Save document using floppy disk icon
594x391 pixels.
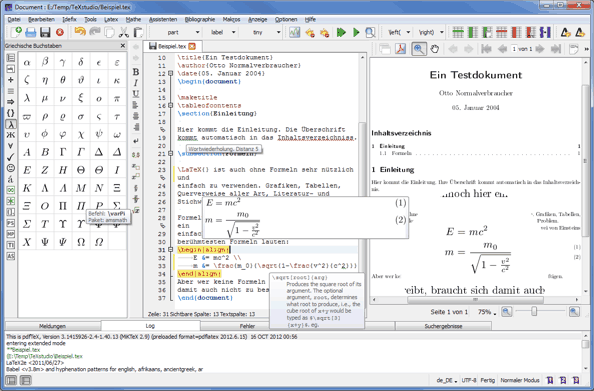45,33
